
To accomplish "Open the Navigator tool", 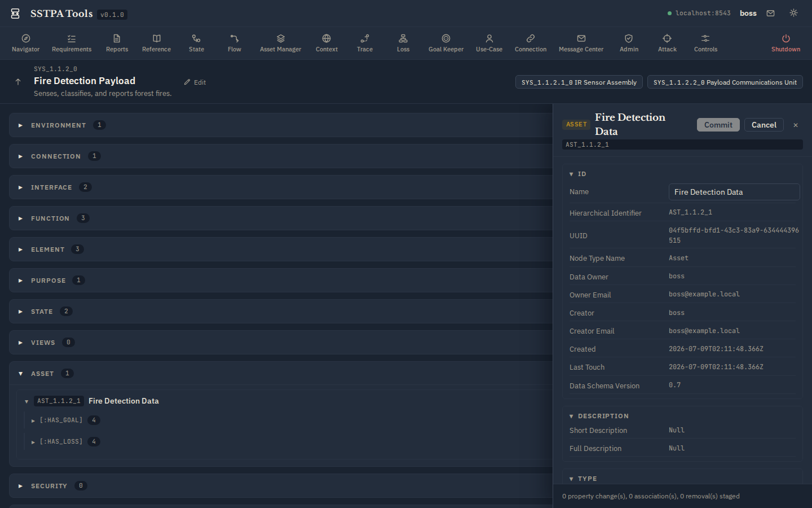I will coord(26,43).
